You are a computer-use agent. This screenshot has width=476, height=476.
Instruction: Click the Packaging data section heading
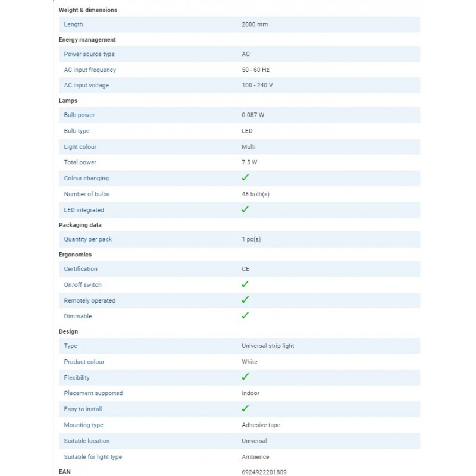point(80,225)
